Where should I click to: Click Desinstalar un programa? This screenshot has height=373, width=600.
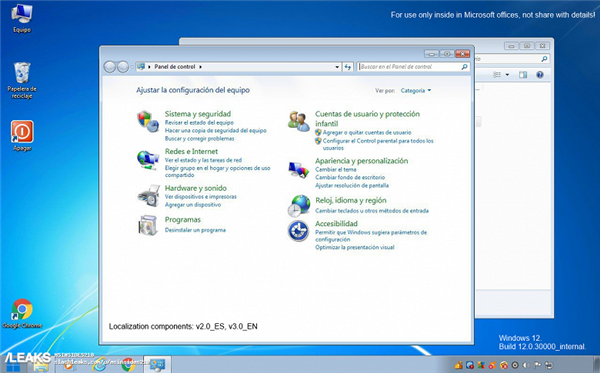pos(195,230)
